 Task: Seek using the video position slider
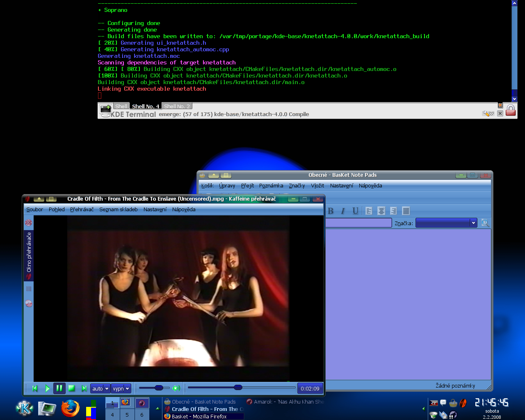242,387
